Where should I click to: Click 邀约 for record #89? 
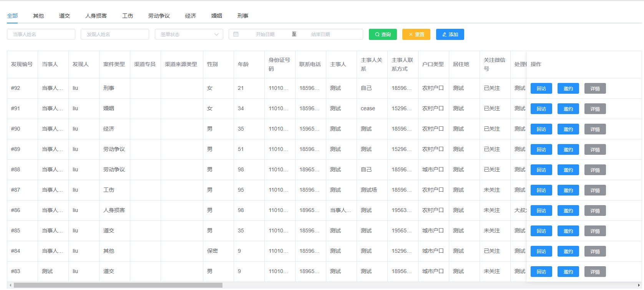(x=568, y=149)
